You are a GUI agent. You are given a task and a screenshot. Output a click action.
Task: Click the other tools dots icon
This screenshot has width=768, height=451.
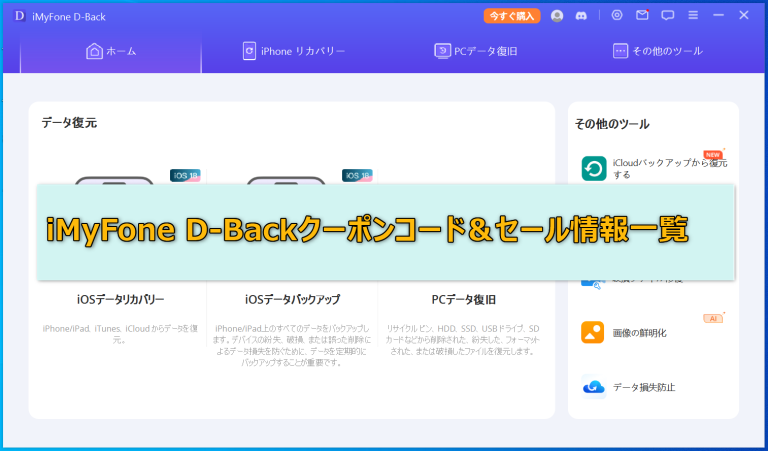620,51
